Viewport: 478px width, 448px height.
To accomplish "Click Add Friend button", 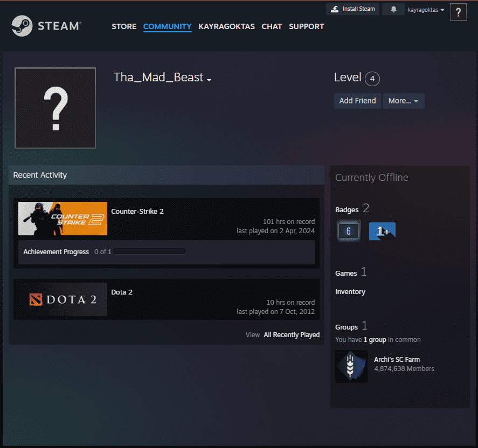I will [357, 101].
